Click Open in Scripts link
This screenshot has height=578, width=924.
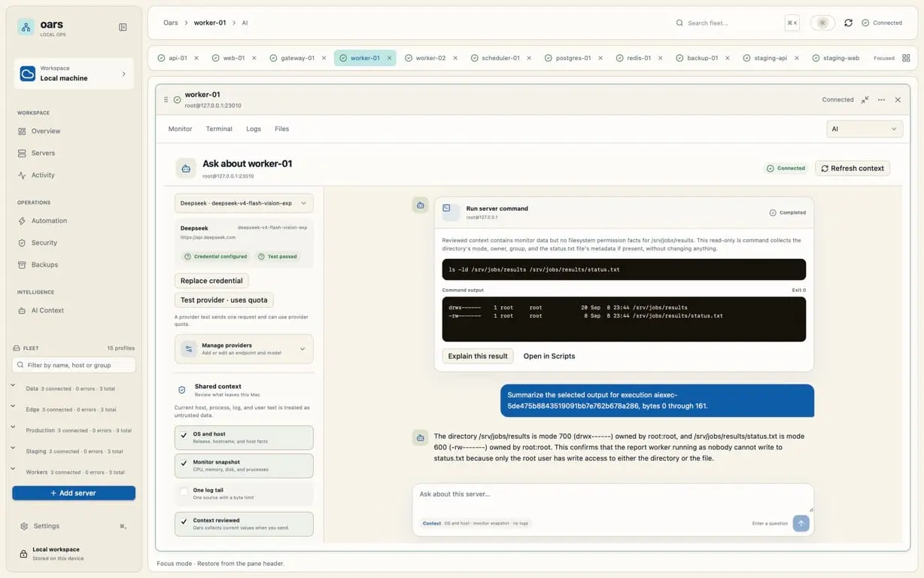(549, 356)
